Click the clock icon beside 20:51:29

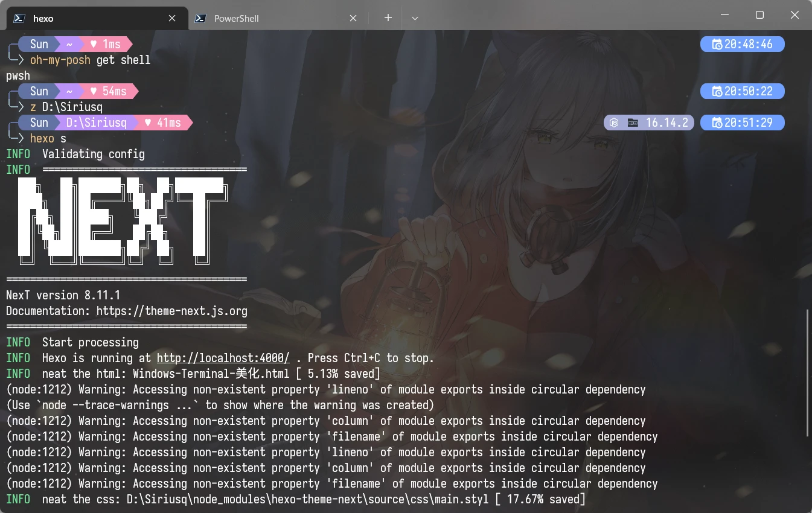pyautogui.click(x=717, y=123)
